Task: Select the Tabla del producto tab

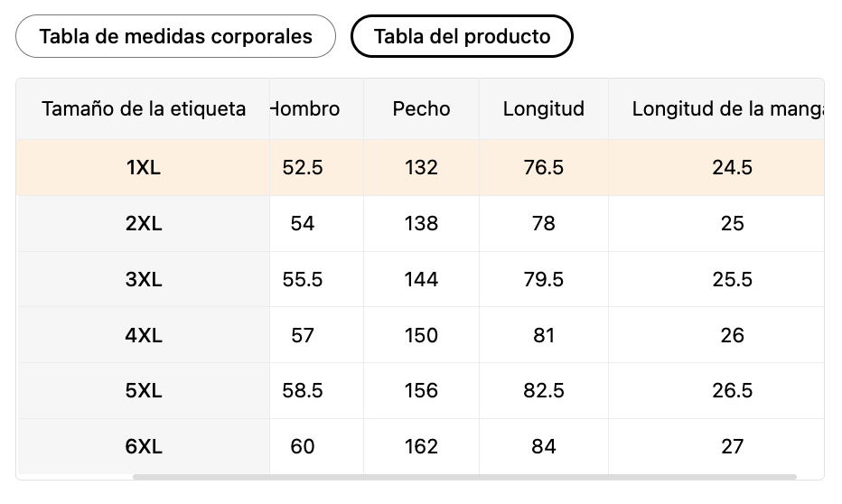Action: tap(462, 36)
